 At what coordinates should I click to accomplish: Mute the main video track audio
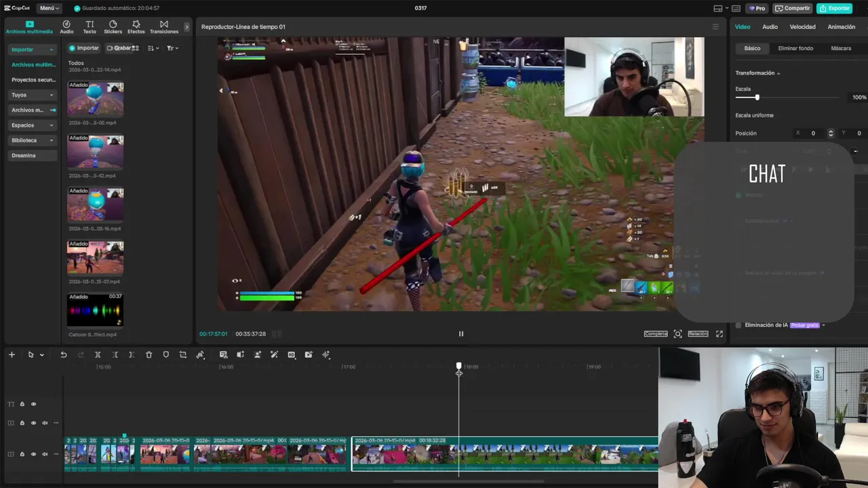(45, 454)
